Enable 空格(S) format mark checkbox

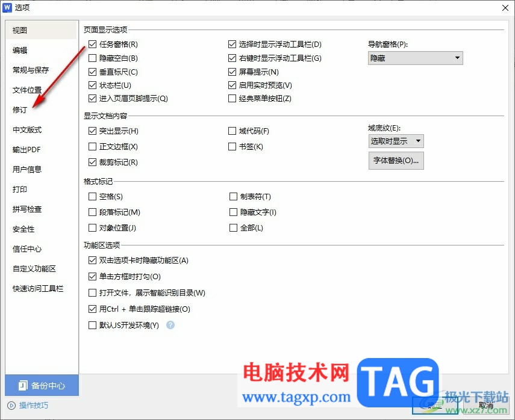tap(92, 197)
